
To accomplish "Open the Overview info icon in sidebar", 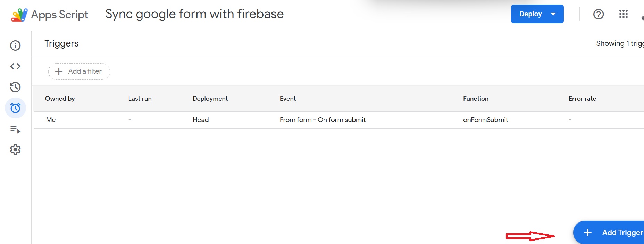I will point(15,45).
